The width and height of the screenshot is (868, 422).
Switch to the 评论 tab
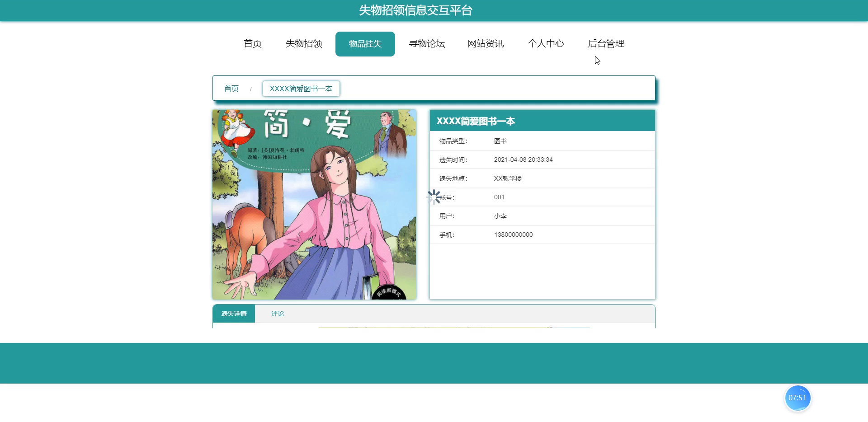pyautogui.click(x=278, y=314)
